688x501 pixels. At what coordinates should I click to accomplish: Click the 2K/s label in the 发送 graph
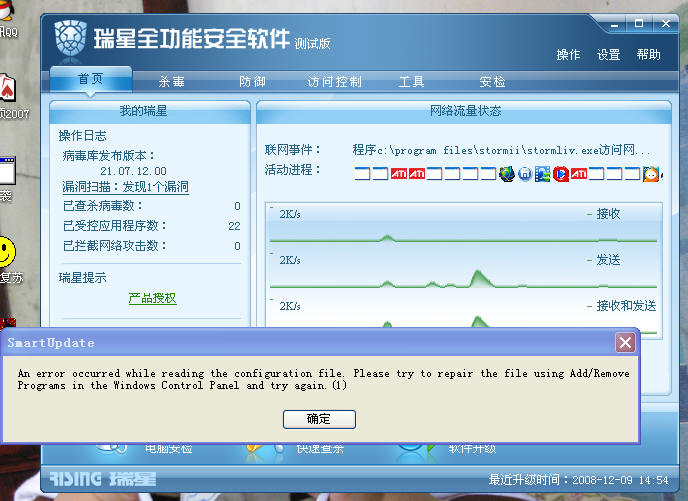(x=290, y=260)
